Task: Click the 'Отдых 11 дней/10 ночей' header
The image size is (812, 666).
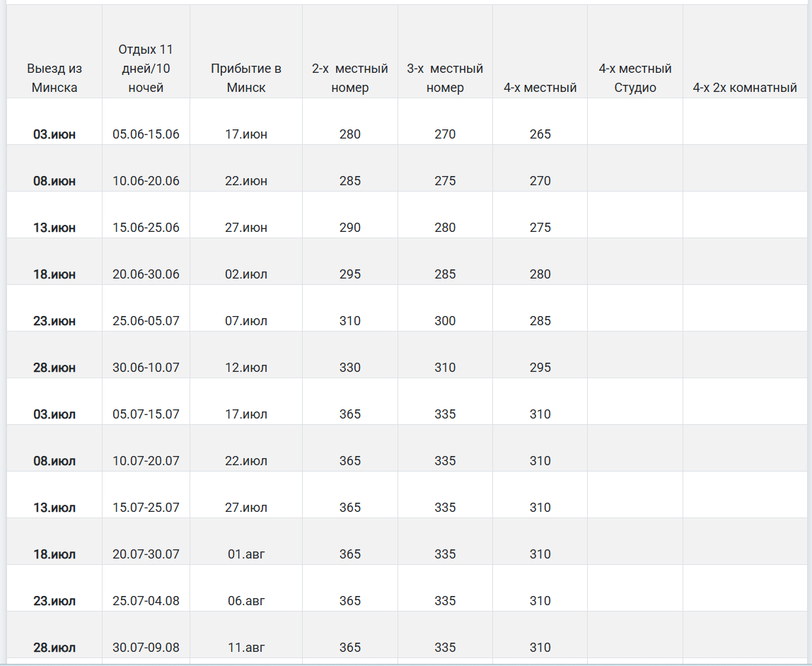Action: 146,69
